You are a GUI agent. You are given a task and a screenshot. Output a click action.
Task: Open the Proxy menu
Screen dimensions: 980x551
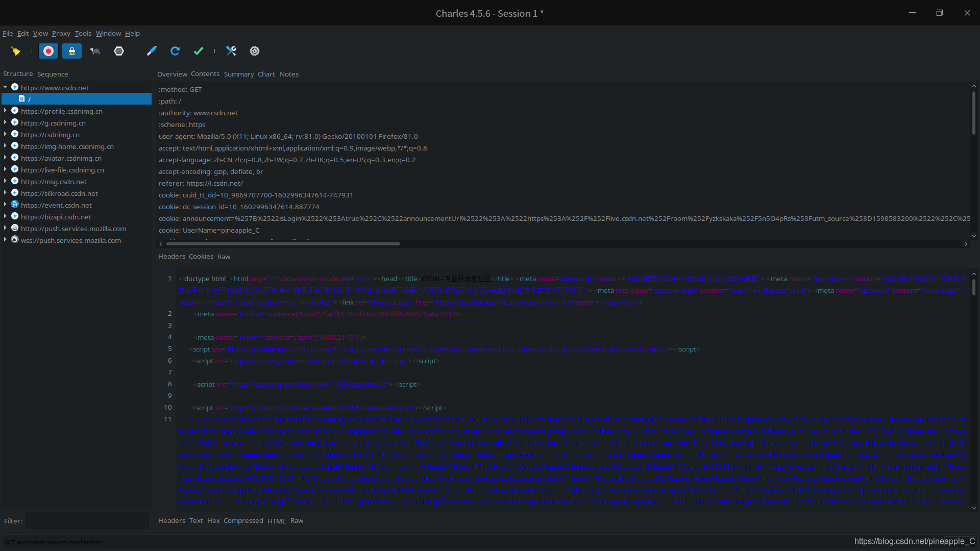click(x=61, y=34)
